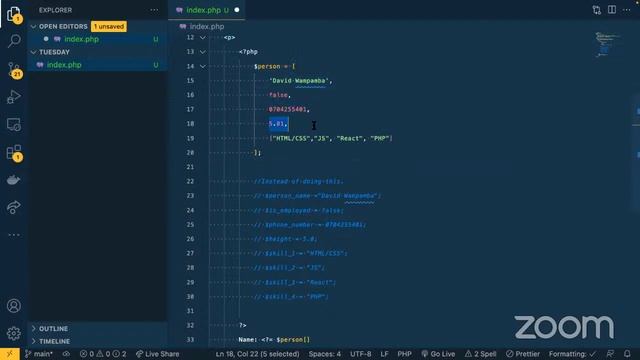This screenshot has width=640, height=360.
Task: Open Manage gear icon
Action: click(14, 333)
